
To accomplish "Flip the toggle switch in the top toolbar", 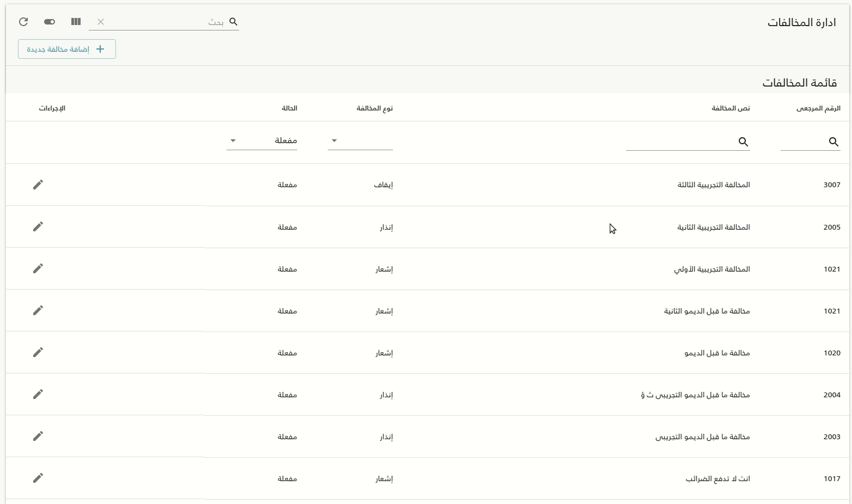I will click(50, 22).
